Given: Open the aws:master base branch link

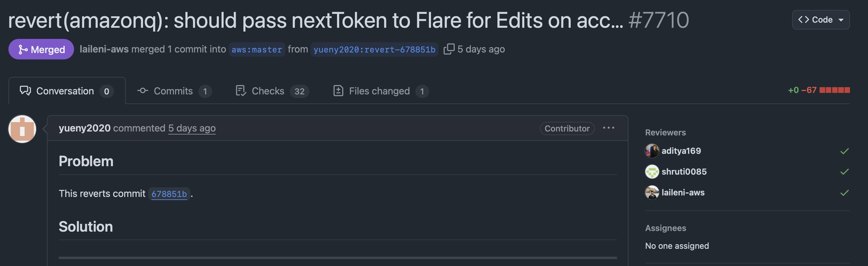Looking at the screenshot, I should (x=257, y=50).
